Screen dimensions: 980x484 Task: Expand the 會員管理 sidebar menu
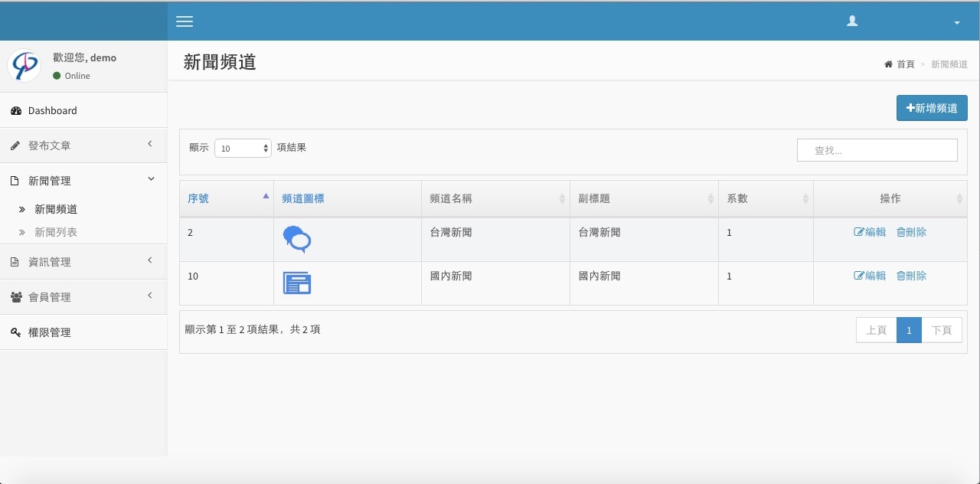[x=49, y=297]
